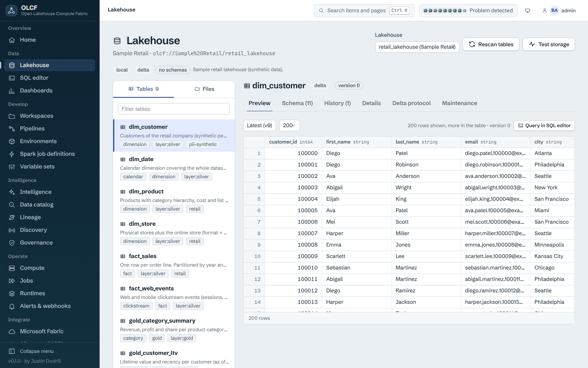Click the OLCF logo icon
The height and width of the screenshot is (368, 588).
click(11, 11)
